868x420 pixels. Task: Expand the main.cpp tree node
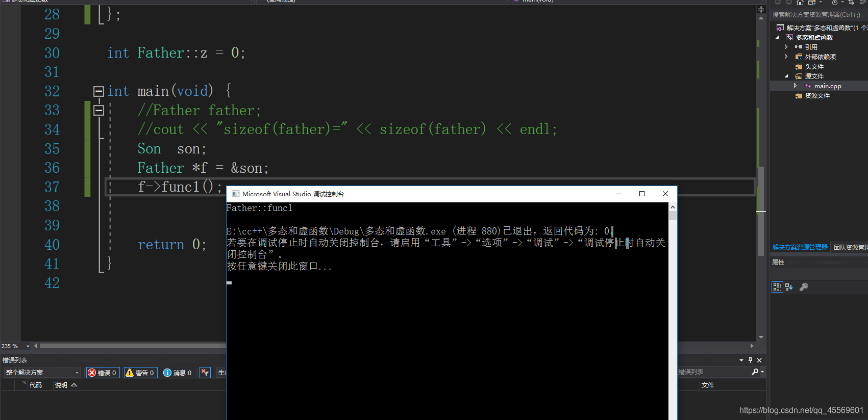(x=796, y=86)
